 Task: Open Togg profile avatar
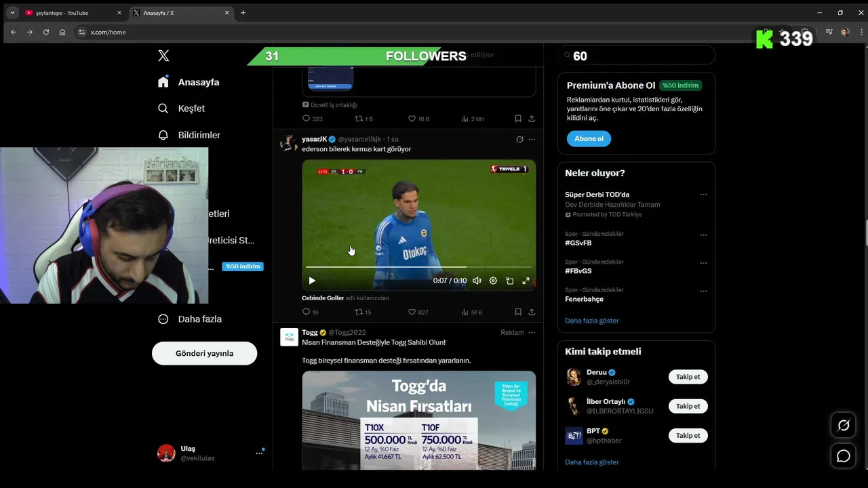pos(289,337)
